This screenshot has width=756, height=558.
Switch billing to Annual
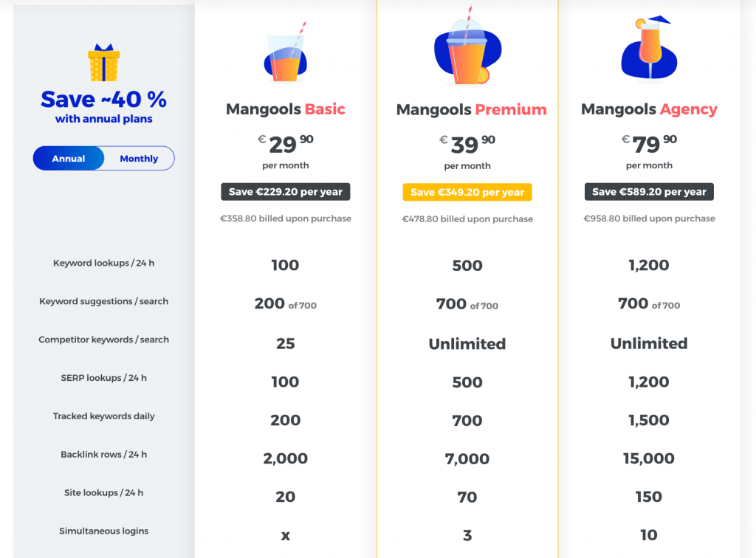pyautogui.click(x=69, y=159)
